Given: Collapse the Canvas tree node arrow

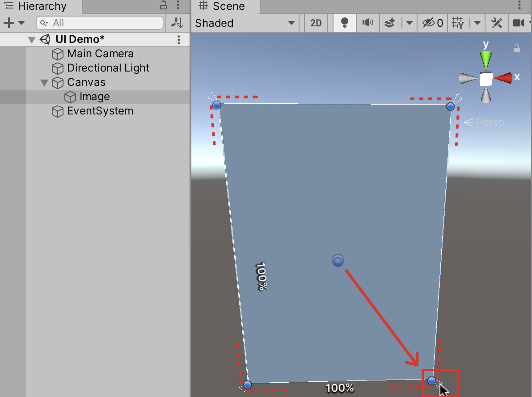Looking at the screenshot, I should pyautogui.click(x=44, y=83).
